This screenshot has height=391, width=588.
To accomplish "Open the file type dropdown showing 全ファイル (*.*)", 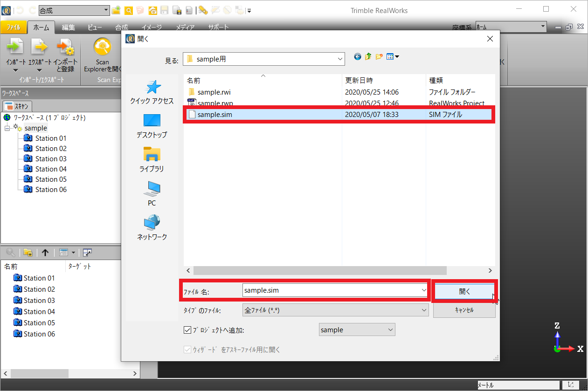I will click(x=335, y=310).
